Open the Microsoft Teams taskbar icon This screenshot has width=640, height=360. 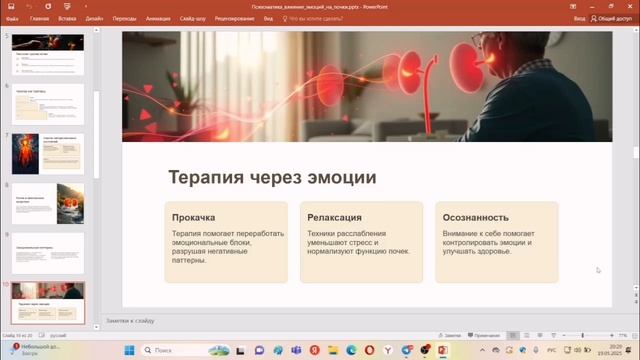(x=296, y=350)
